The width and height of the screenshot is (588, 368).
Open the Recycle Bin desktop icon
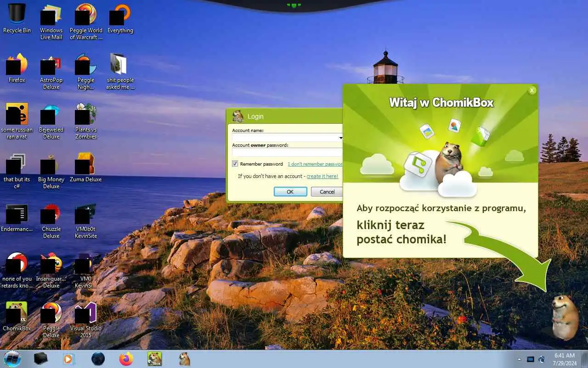[17, 18]
